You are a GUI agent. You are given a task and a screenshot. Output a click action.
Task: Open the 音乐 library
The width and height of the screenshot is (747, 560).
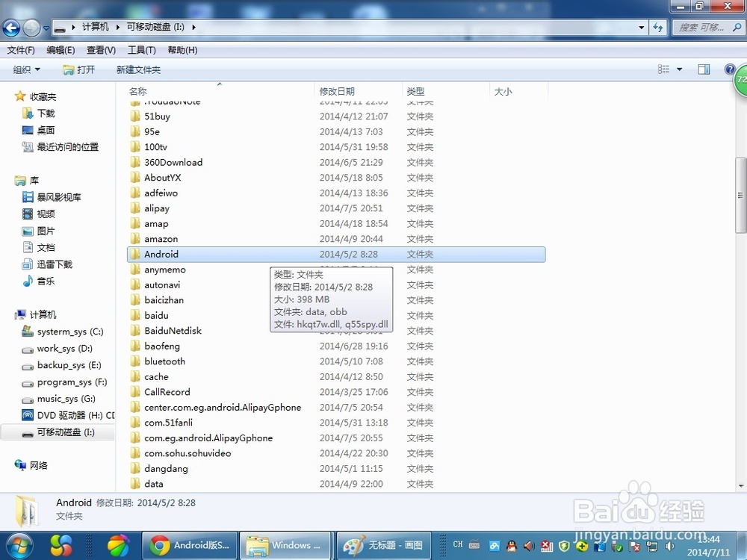click(x=39, y=281)
